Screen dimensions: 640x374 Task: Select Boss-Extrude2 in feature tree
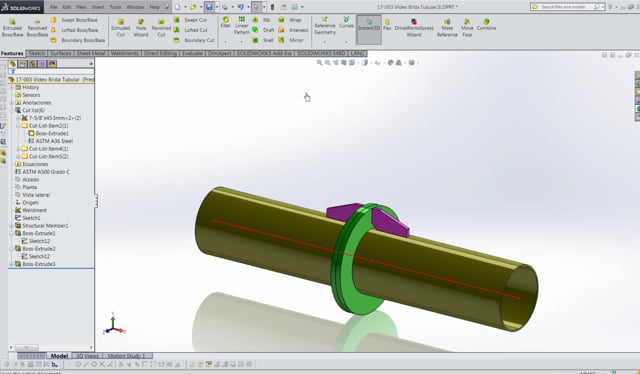(x=35, y=249)
